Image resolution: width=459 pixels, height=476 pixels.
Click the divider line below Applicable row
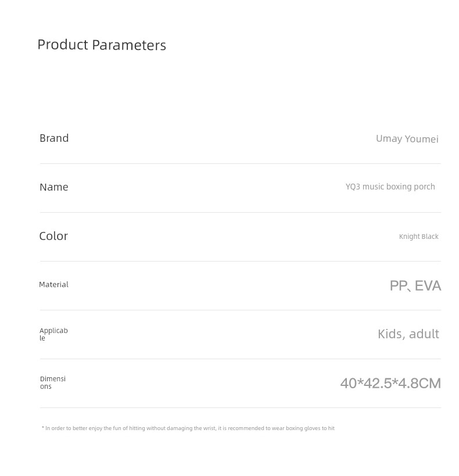(x=240, y=359)
